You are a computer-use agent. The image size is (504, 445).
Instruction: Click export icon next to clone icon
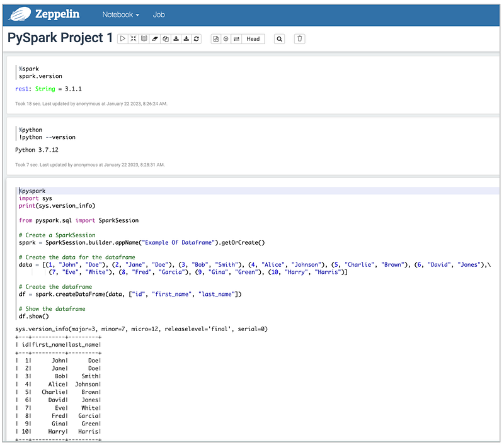(x=176, y=39)
